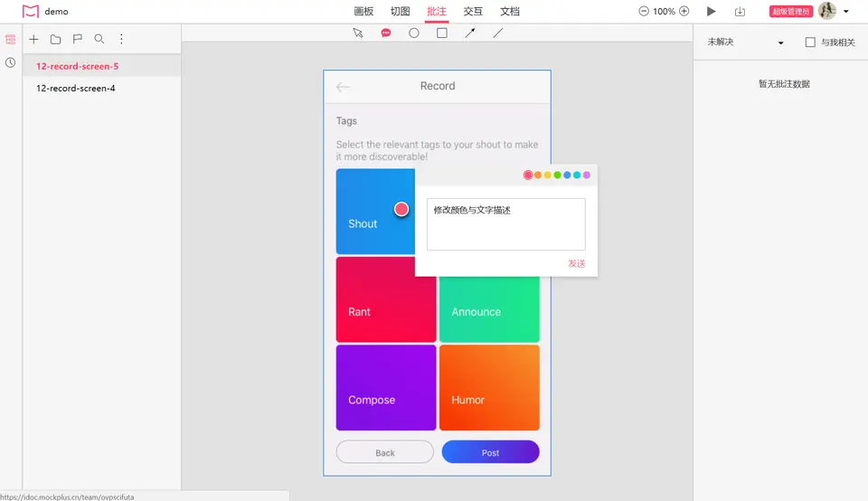Select the arrow annotation tool

tap(470, 33)
